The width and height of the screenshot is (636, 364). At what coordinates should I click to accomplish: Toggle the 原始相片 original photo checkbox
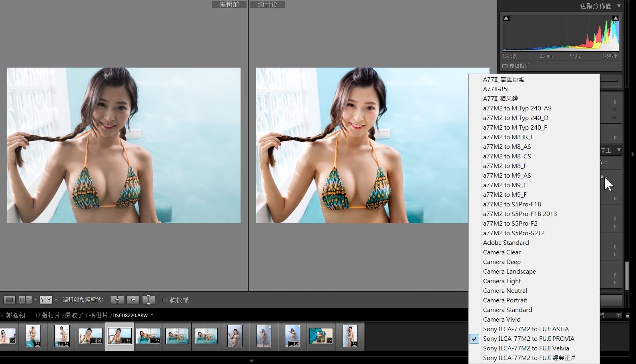505,66
